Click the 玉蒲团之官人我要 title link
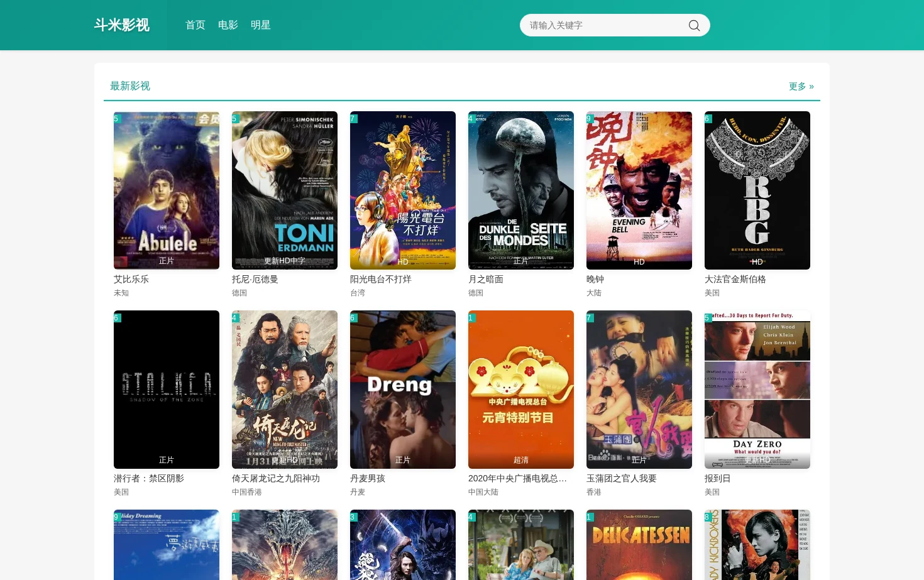The width and height of the screenshot is (924, 580). click(x=622, y=478)
